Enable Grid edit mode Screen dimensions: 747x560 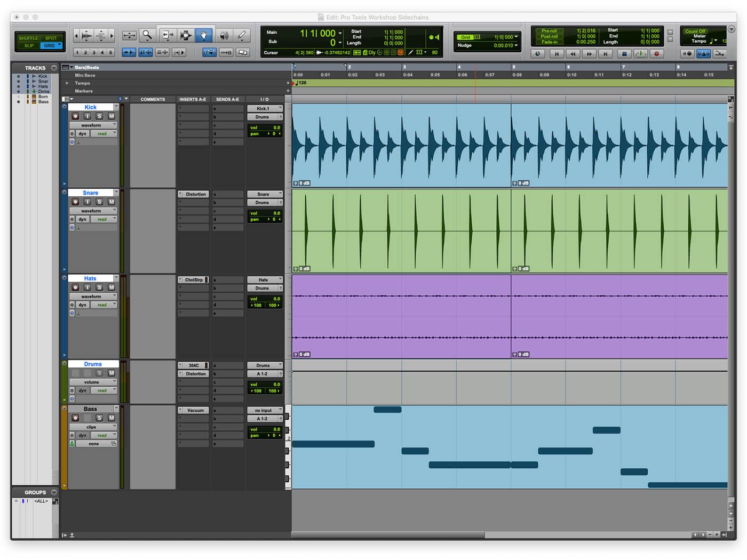tap(51, 46)
